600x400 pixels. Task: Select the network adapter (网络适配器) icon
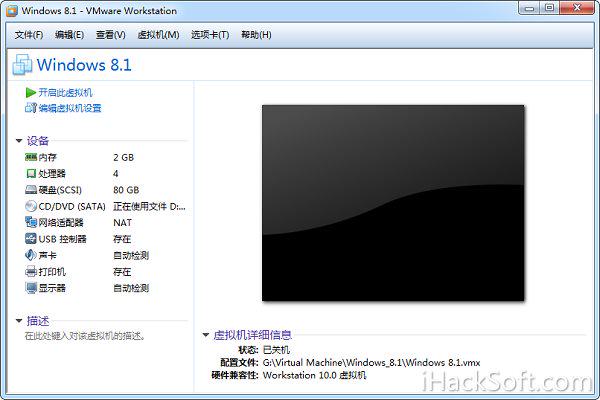(x=31, y=222)
